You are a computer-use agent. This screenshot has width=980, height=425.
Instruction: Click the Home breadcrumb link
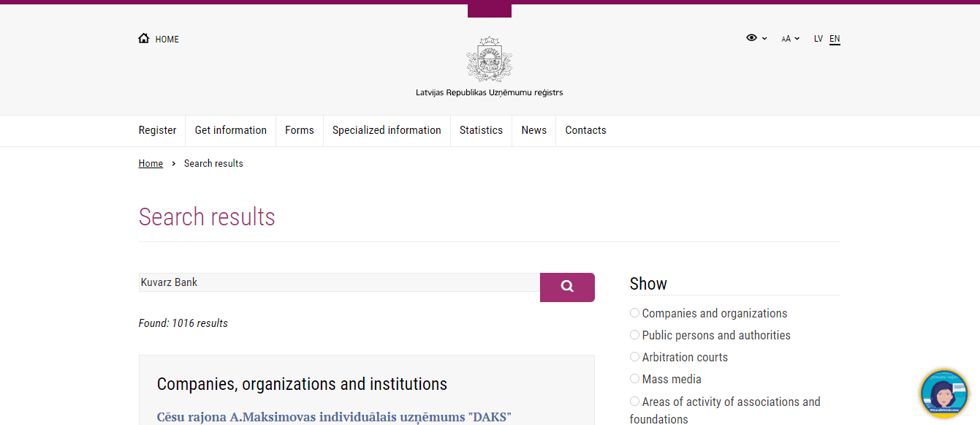[x=151, y=163]
